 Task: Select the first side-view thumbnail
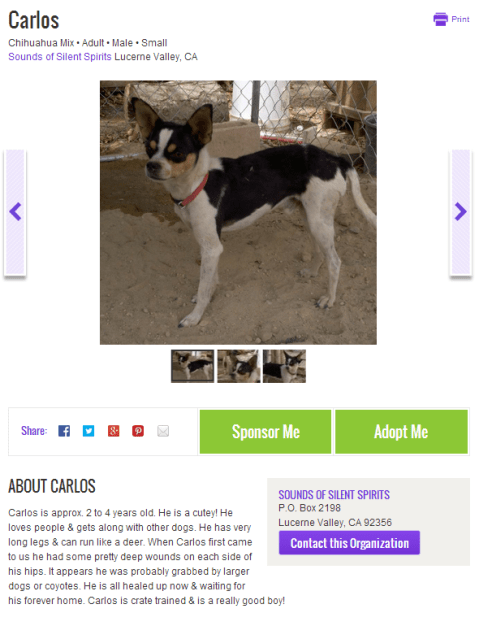[x=192, y=366]
